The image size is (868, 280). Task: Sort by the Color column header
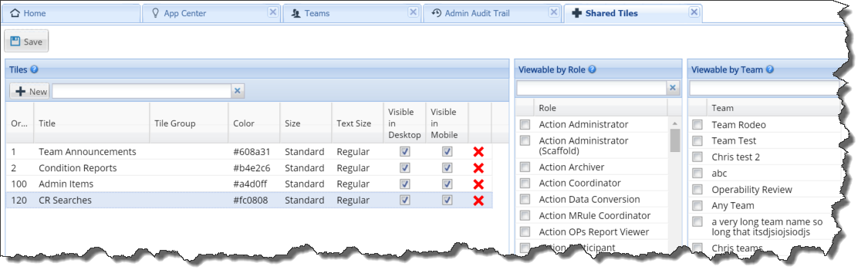[254, 123]
